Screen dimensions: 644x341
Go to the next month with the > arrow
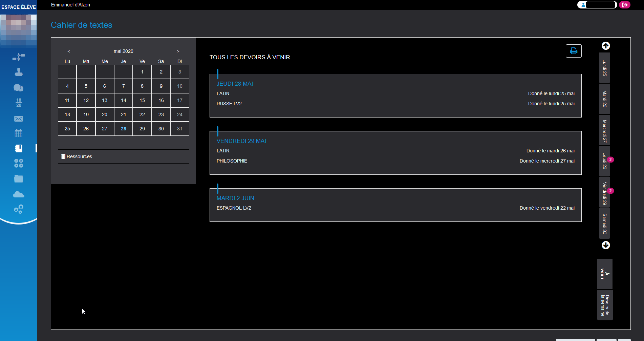pos(178,51)
